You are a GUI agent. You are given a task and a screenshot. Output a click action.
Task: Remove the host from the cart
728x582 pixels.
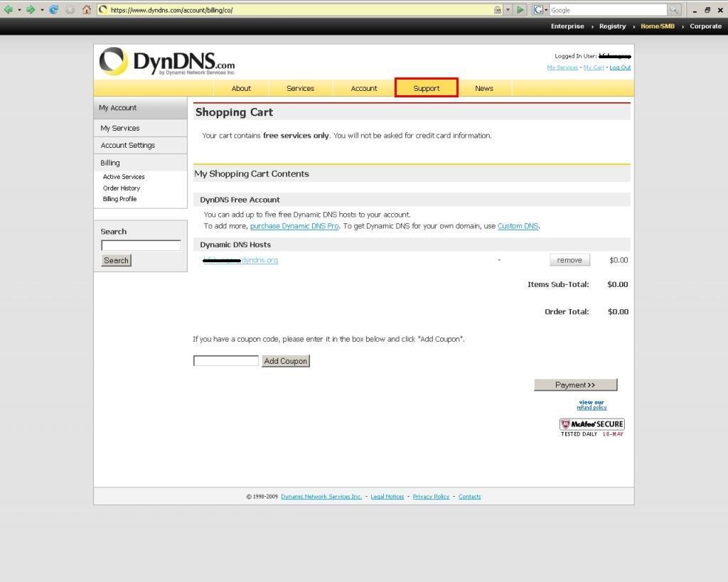pos(569,260)
